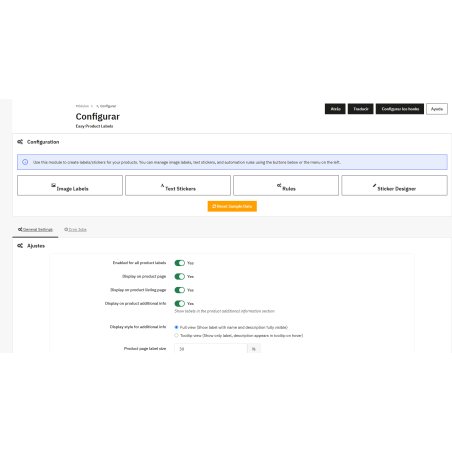The width and height of the screenshot is (452, 452).
Task: Click the Configurar page heading
Action: pos(97,117)
